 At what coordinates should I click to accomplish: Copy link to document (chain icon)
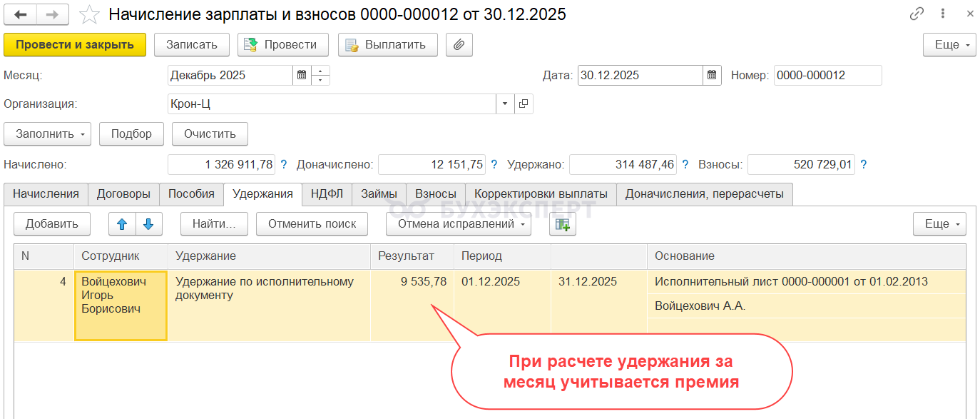click(917, 14)
